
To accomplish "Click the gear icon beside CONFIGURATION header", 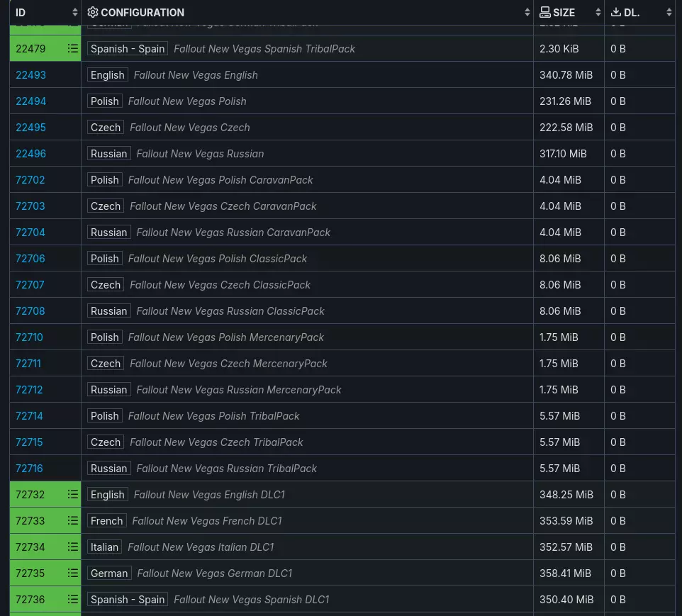I will (93, 12).
